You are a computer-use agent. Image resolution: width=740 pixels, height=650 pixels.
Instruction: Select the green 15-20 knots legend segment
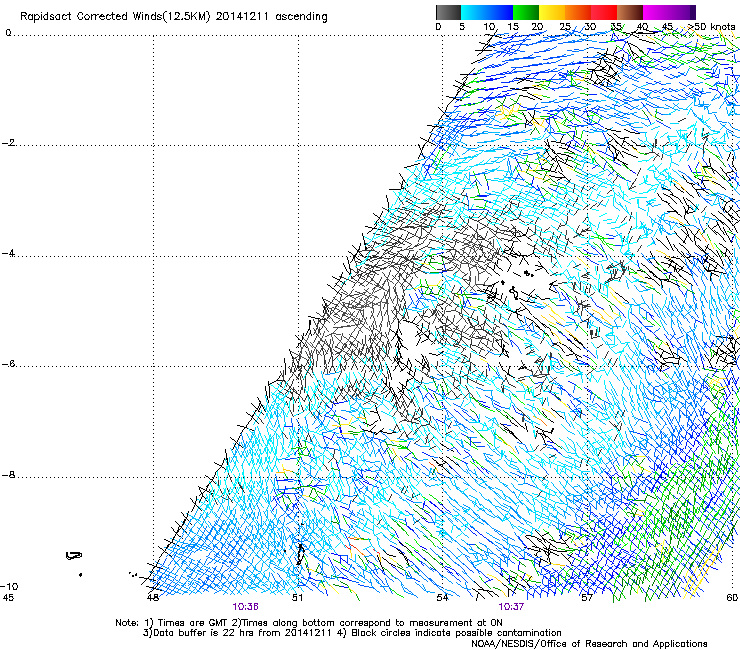pos(526,12)
